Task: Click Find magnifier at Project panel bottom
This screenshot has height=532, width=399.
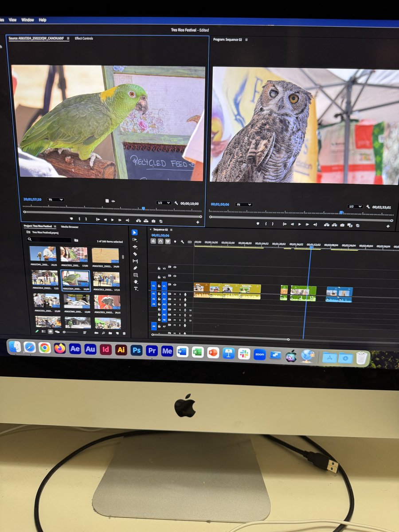Action: [103, 332]
